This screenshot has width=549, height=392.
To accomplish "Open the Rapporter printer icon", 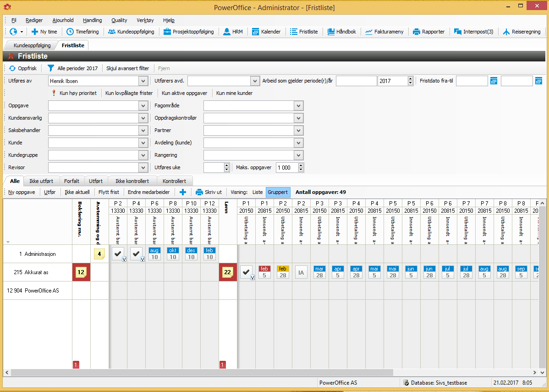I will tap(416, 32).
